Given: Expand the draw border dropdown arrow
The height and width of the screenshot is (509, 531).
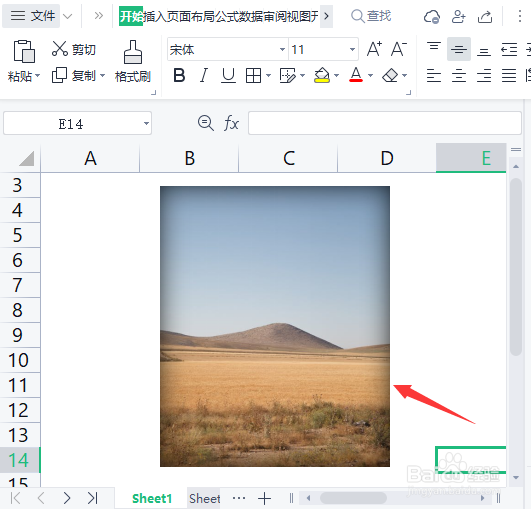Looking at the screenshot, I should (x=302, y=75).
